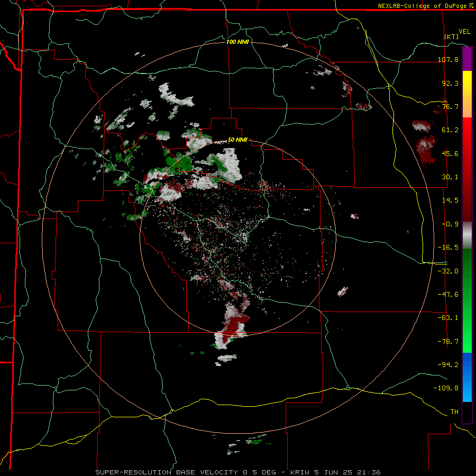The image size is (476, 476).
Task: Select the -63.1 velocity legend value
Action: 448,318
